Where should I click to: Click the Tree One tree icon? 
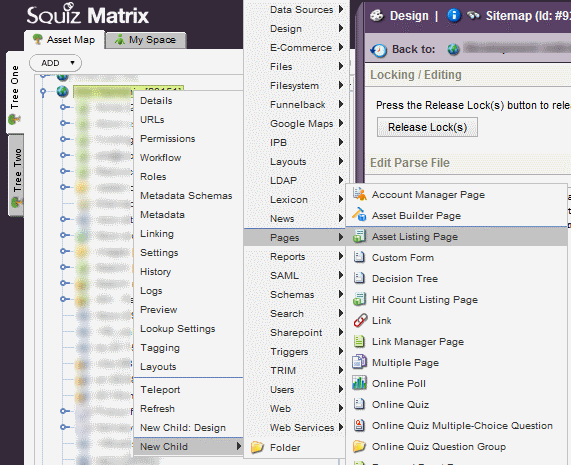coord(15,119)
